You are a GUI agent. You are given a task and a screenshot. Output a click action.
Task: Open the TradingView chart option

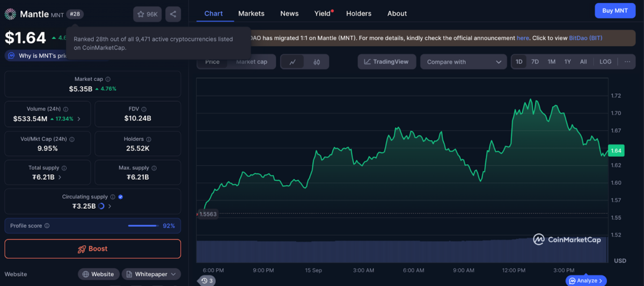[386, 62]
